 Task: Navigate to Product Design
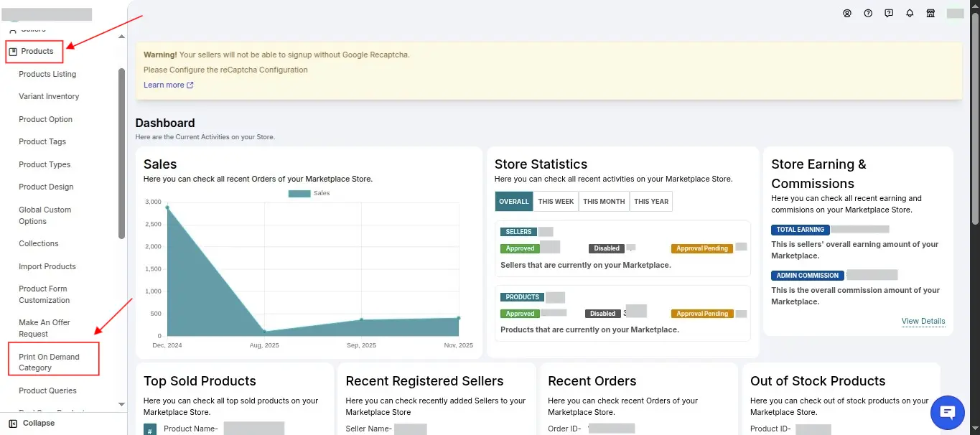click(46, 187)
